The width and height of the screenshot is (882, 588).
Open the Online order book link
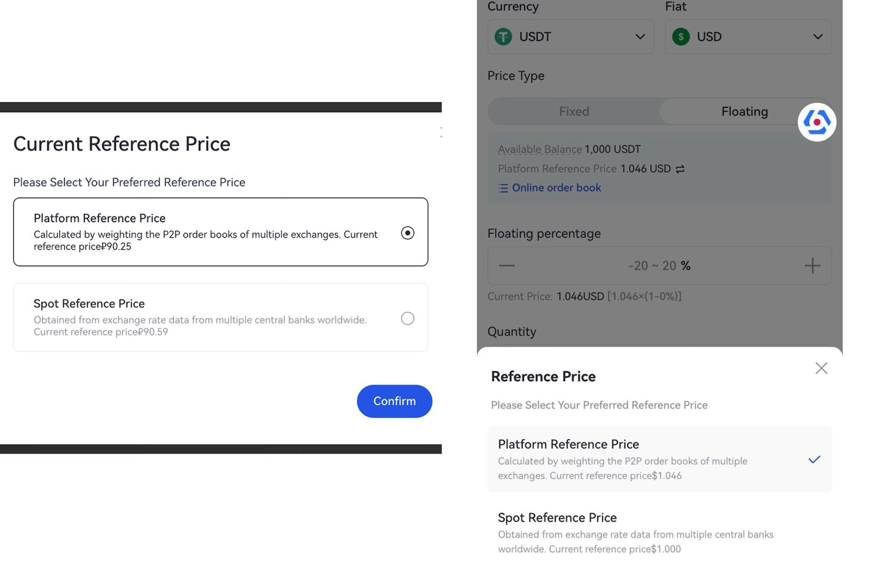coord(556,188)
